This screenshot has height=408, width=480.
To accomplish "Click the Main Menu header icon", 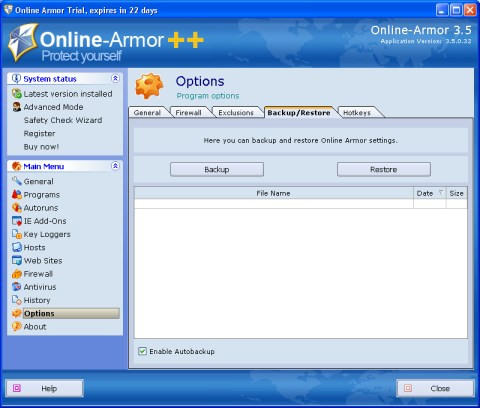I will pyautogui.click(x=16, y=166).
